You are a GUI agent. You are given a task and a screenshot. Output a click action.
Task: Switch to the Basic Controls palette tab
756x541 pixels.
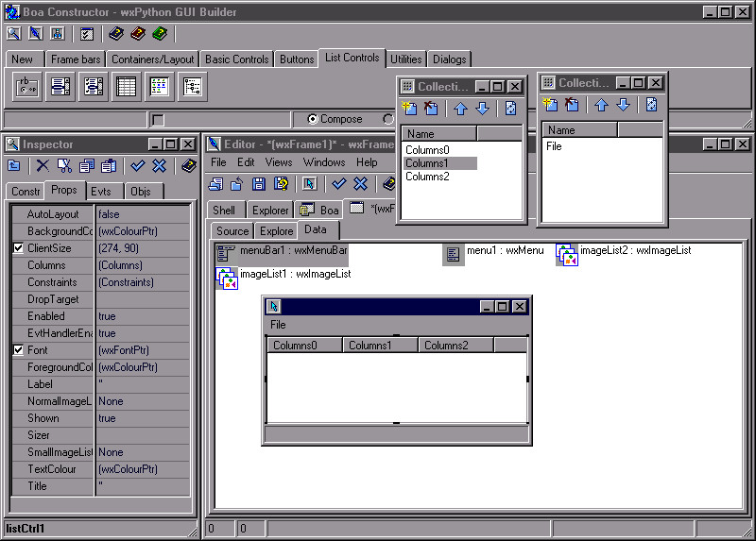(237, 59)
